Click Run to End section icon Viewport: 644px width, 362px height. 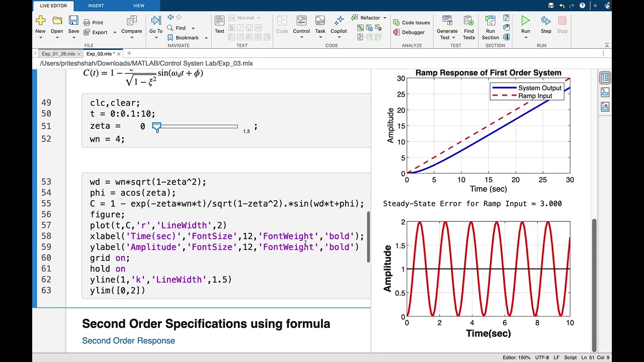point(507,37)
